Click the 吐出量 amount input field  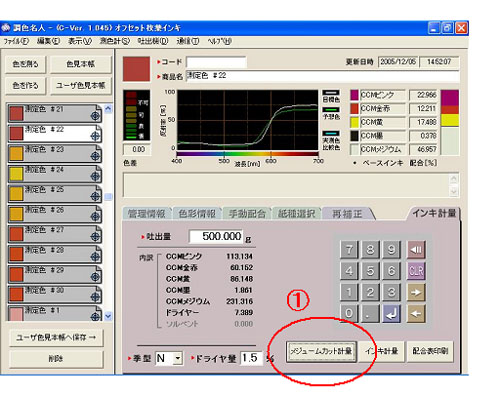click(x=216, y=236)
